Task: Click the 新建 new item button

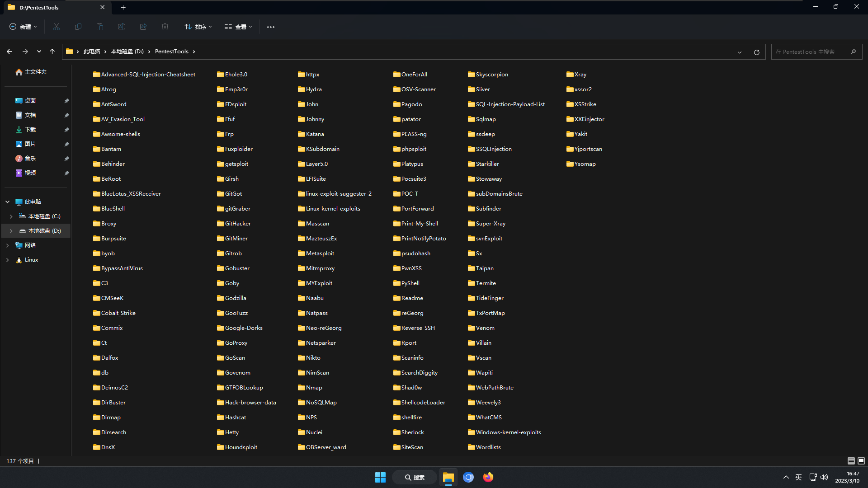Action: tap(24, 27)
